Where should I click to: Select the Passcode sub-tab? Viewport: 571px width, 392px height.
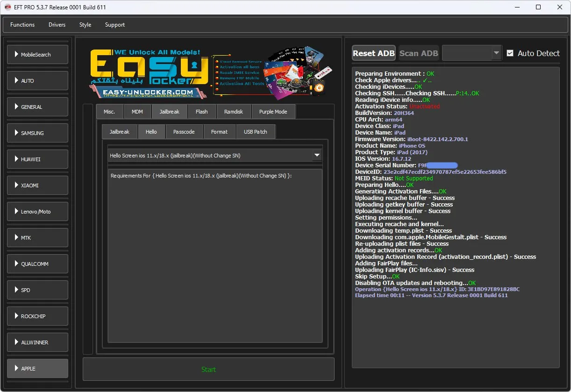tap(184, 132)
